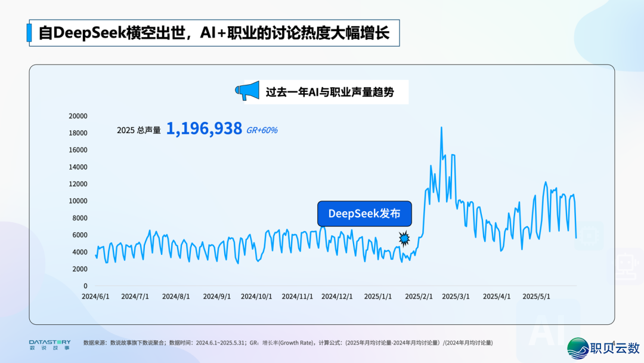Click the x-axis date 2024/7/1
644x363 pixels.
click(x=135, y=296)
